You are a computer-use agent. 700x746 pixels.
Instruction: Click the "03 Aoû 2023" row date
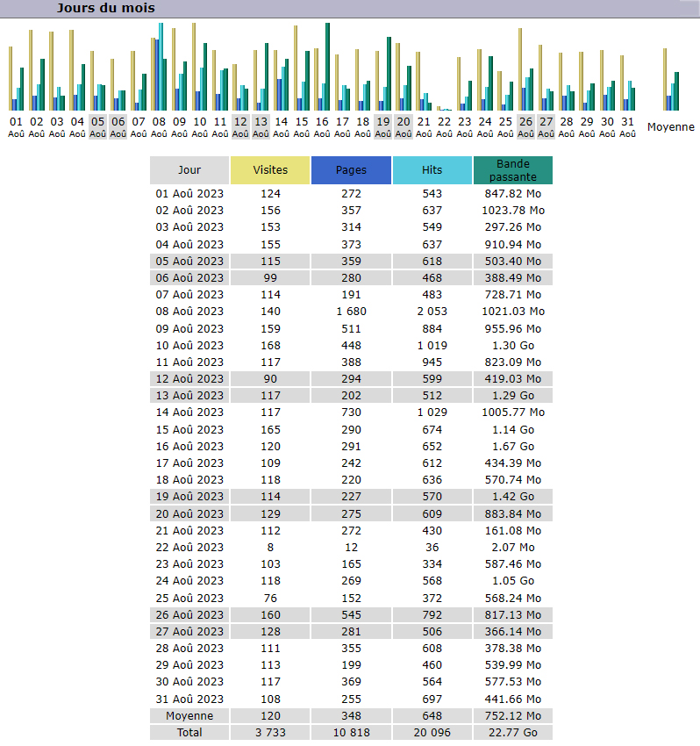[189, 227]
